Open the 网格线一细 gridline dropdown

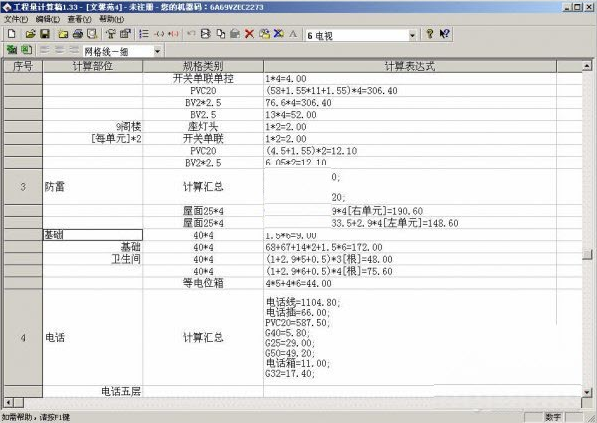point(157,51)
